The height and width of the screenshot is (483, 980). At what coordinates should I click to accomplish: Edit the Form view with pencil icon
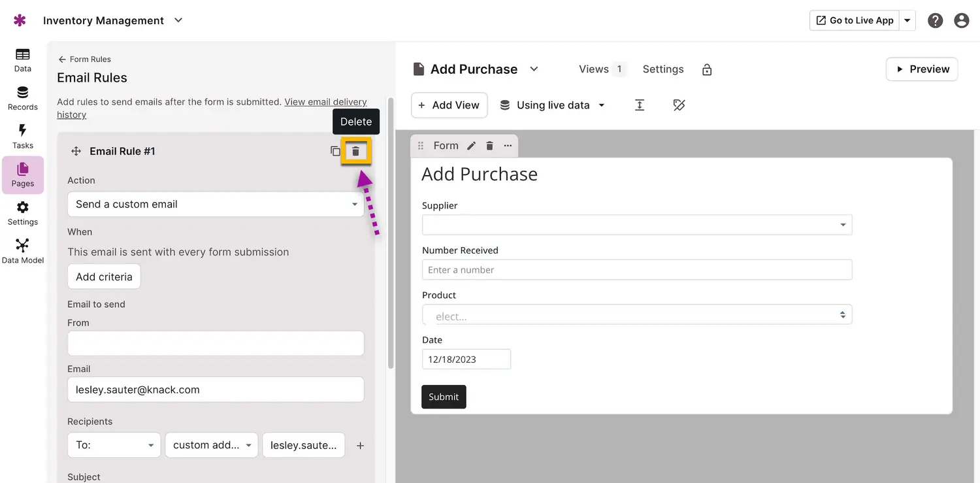tap(471, 146)
